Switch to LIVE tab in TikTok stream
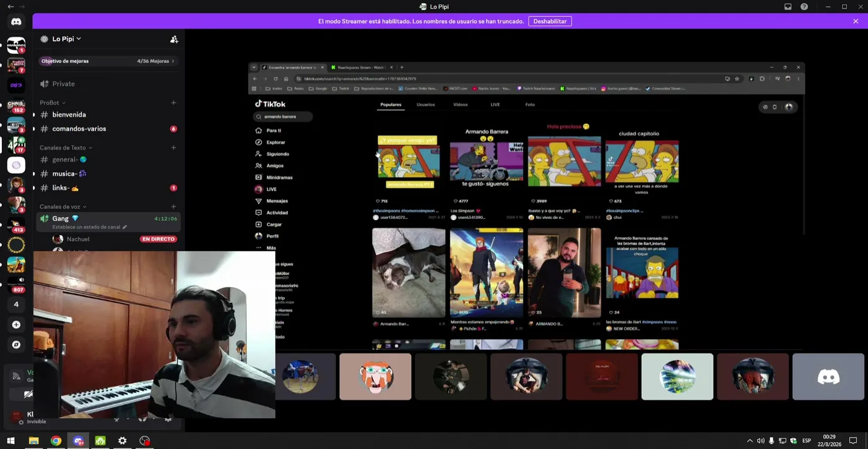Viewport: 868px width, 449px height. pos(495,105)
